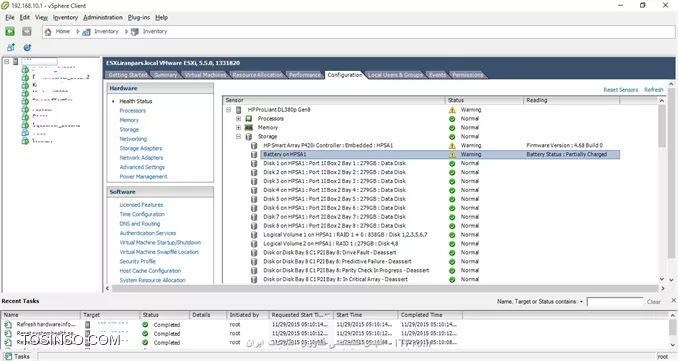Click the Status column header in Recent Tasks

click(x=164, y=315)
